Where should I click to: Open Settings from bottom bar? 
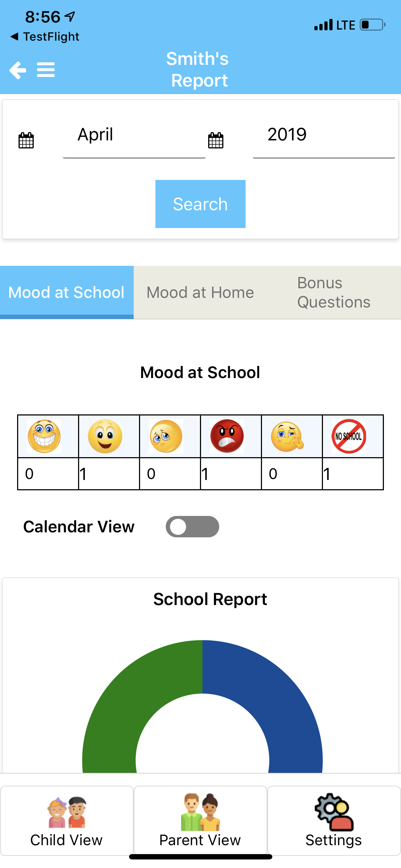pyautogui.click(x=334, y=821)
